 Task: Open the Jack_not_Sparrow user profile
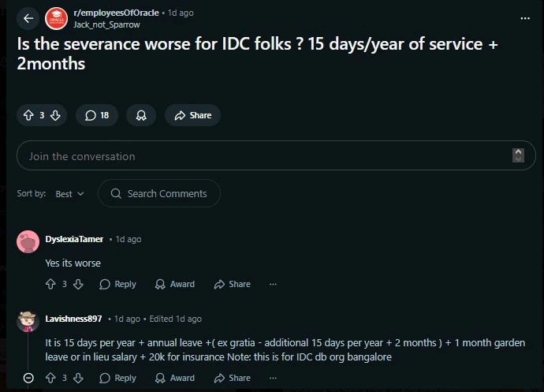pos(106,24)
